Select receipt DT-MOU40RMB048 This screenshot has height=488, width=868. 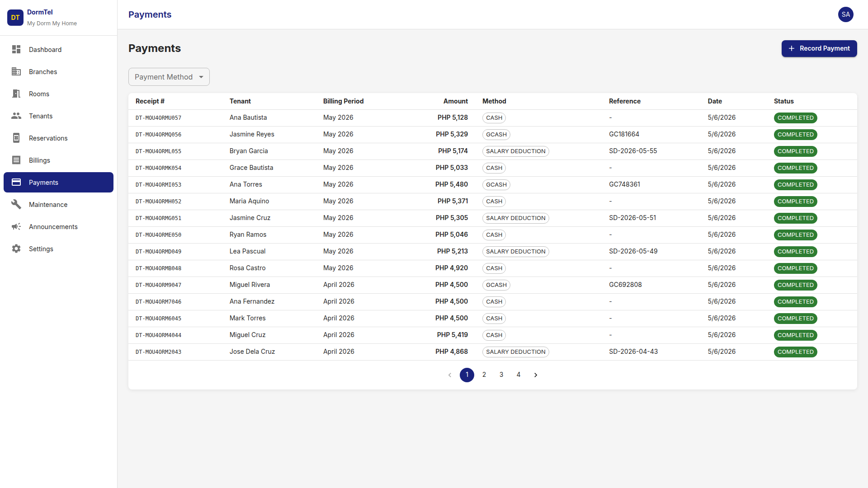click(158, 268)
